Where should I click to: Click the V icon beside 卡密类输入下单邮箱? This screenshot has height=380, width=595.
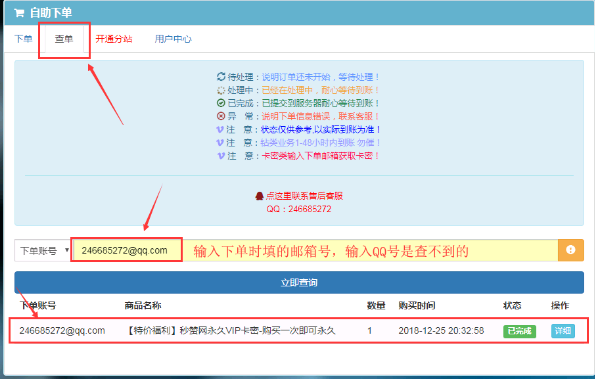221,156
